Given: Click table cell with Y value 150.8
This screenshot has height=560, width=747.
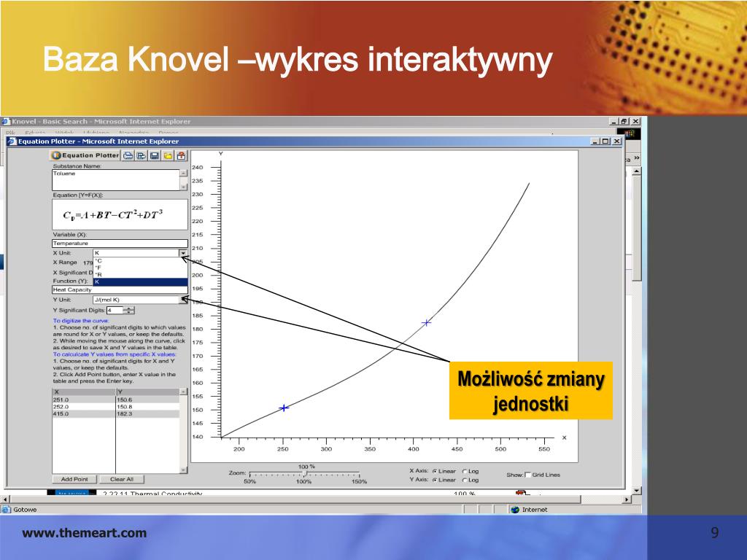Looking at the screenshot, I should (147, 407).
